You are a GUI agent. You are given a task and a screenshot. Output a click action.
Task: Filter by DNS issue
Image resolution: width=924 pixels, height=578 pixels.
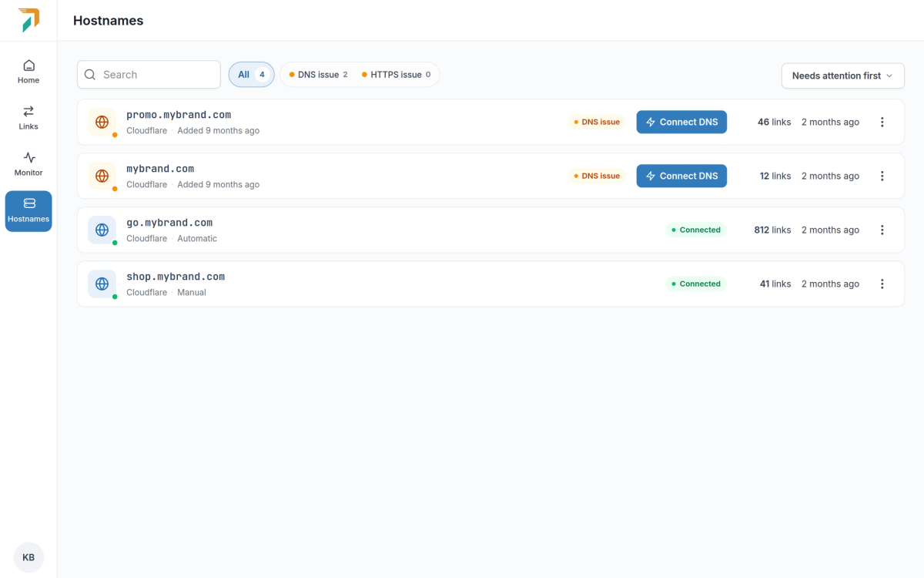point(318,75)
